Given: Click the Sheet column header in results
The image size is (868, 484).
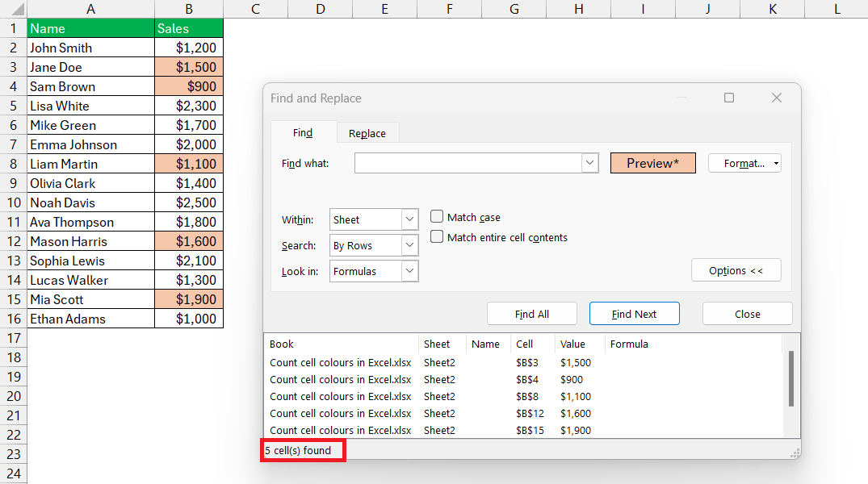Looking at the screenshot, I should (x=442, y=344).
